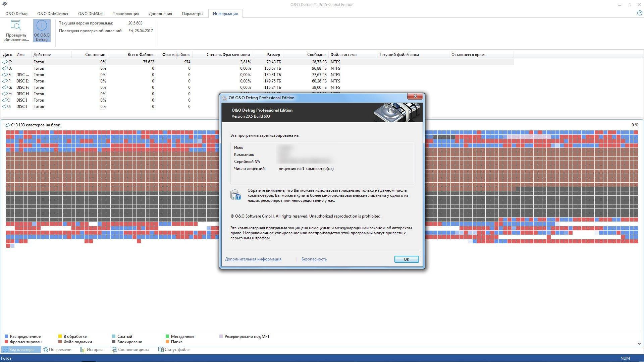The width and height of the screenshot is (644, 362).
Task: Click the cluster view grid icon
Action: 5,350
